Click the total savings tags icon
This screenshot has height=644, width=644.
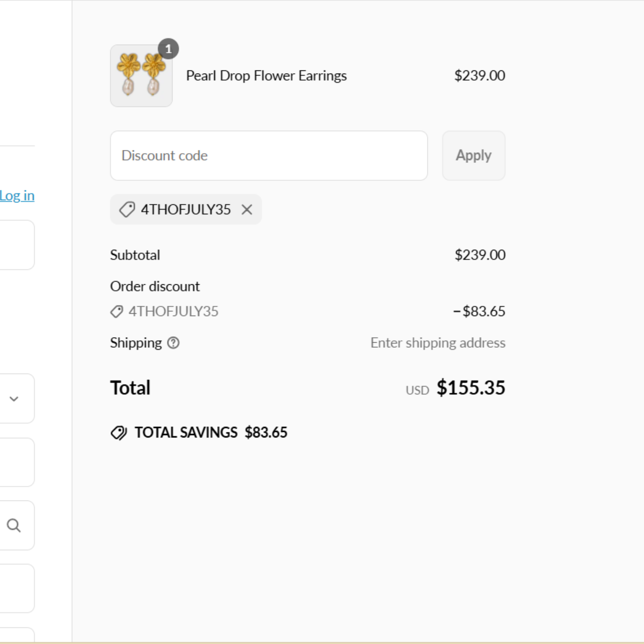119,432
